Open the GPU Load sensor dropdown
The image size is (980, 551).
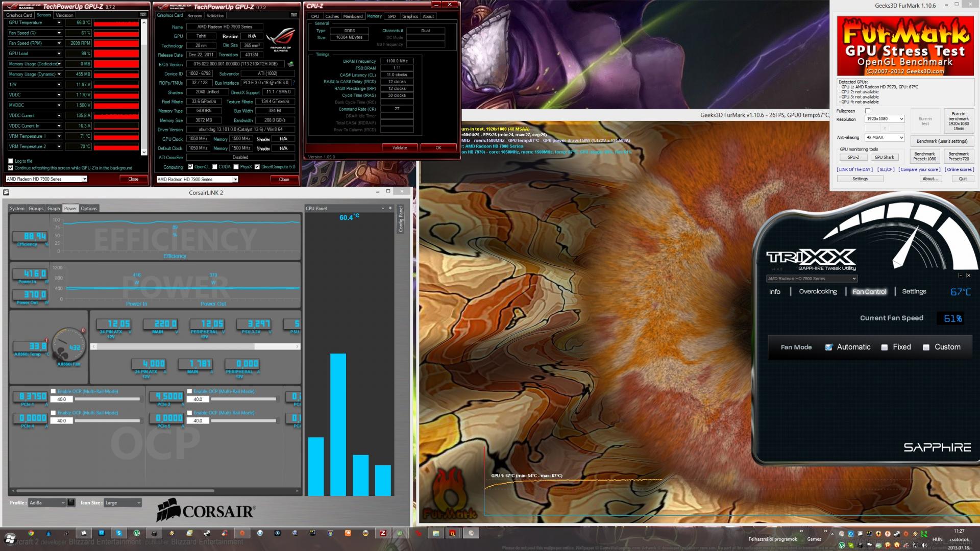(x=59, y=54)
